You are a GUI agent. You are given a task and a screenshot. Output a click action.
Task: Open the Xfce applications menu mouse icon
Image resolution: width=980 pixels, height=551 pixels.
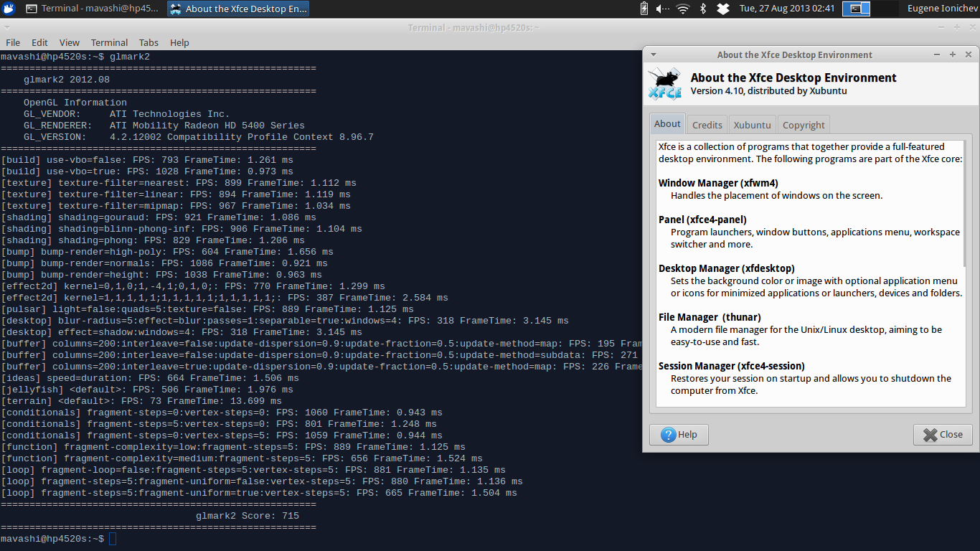coord(9,9)
